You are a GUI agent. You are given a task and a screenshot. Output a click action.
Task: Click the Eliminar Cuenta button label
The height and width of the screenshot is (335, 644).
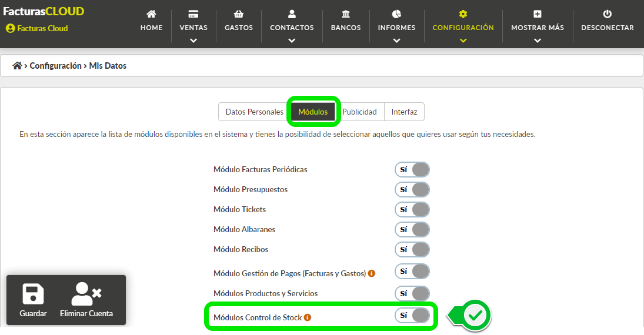(86, 313)
